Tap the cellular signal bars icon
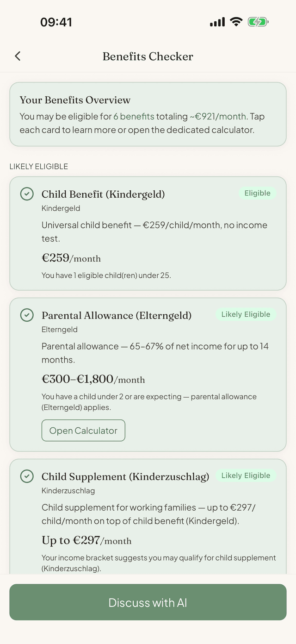 coord(217,22)
